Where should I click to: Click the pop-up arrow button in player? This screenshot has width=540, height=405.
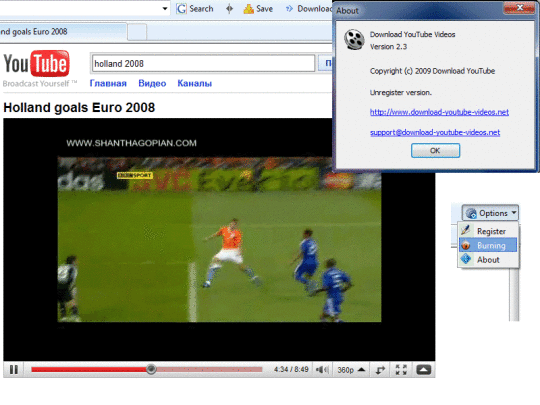tap(424, 370)
